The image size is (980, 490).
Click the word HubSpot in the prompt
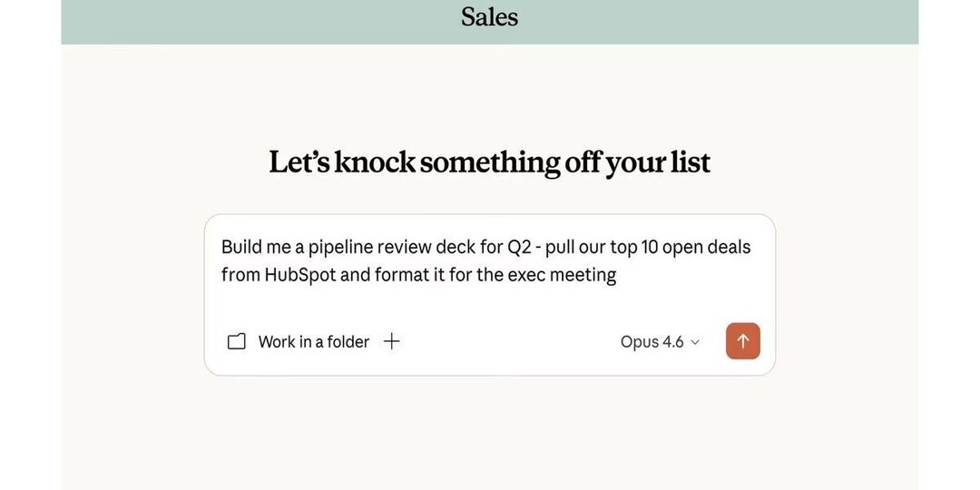pos(299,275)
